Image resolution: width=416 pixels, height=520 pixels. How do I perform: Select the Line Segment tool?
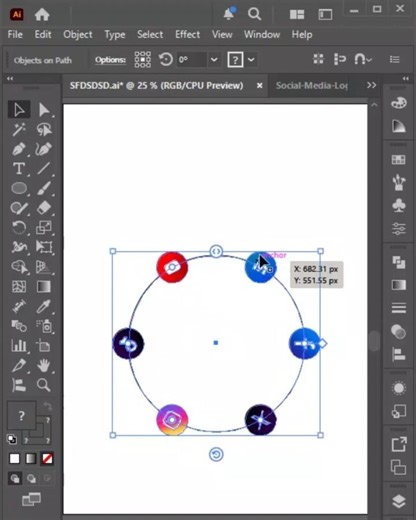(44, 168)
